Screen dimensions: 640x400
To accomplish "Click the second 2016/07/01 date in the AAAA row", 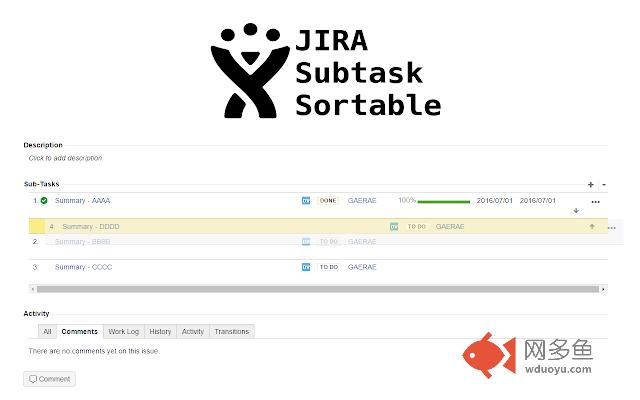I will [538, 200].
